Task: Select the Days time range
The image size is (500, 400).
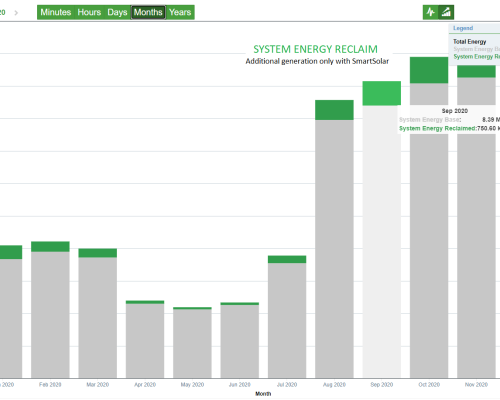Action: click(117, 12)
